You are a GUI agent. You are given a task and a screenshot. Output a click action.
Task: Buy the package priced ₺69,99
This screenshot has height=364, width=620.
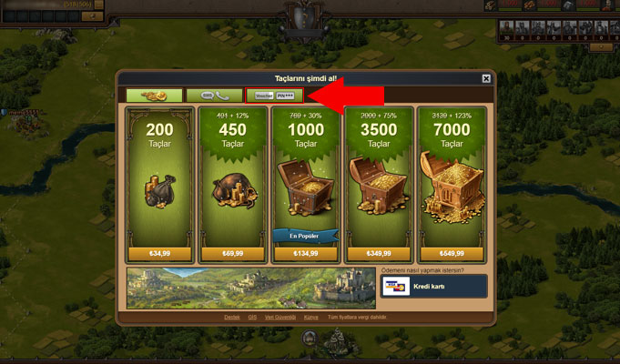coord(232,253)
